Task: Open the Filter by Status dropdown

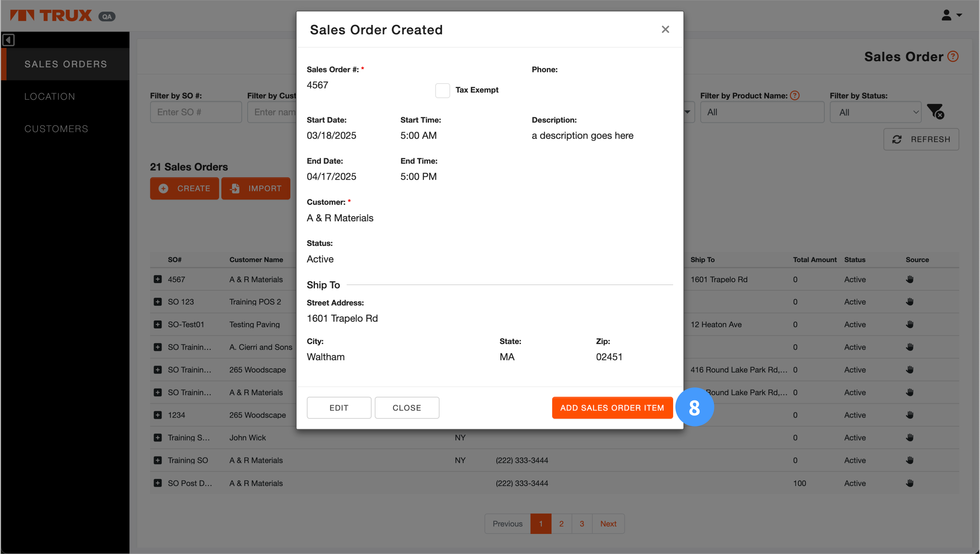Action: coord(875,112)
